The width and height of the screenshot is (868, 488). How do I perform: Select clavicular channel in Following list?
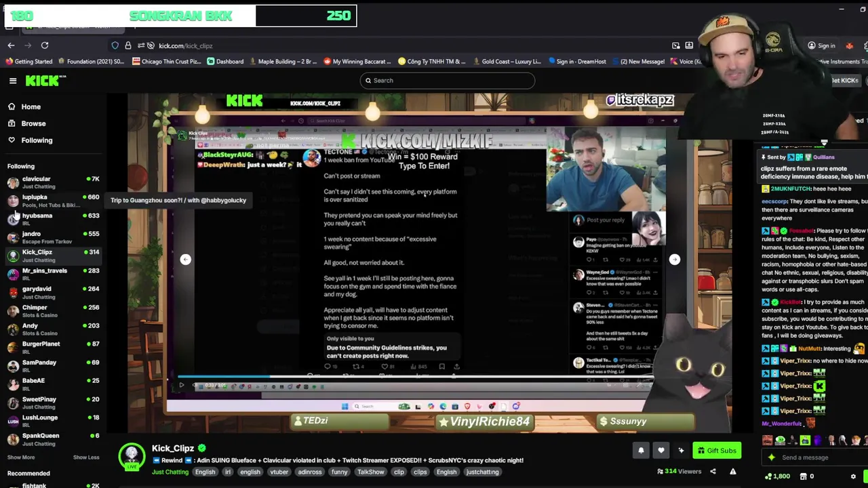click(53, 182)
